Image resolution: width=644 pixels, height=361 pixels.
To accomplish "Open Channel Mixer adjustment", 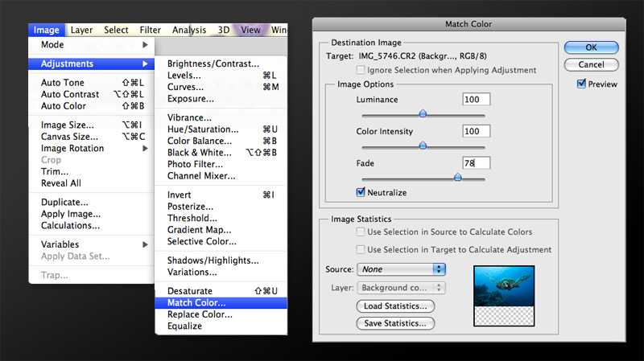I will pyautogui.click(x=221, y=175).
